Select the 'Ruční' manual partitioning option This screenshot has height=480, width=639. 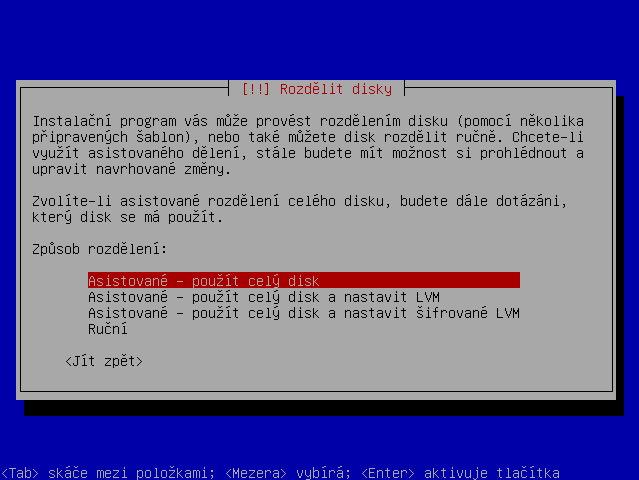[108, 329]
